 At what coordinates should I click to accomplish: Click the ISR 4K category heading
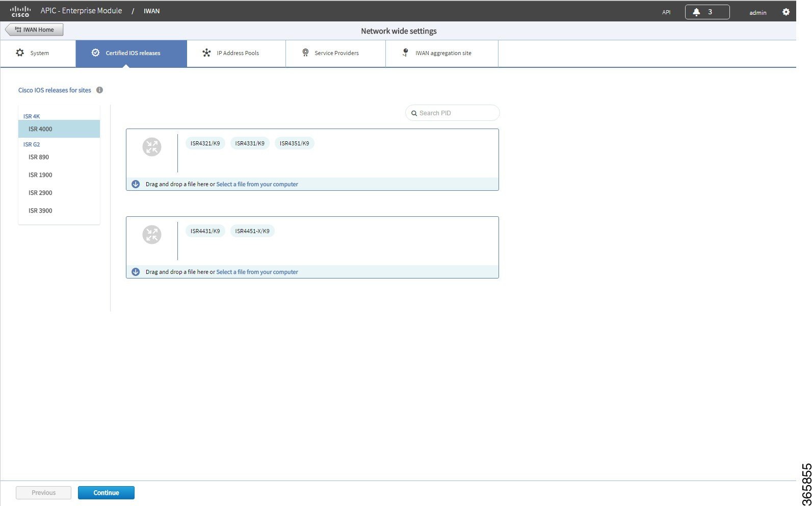[32, 116]
